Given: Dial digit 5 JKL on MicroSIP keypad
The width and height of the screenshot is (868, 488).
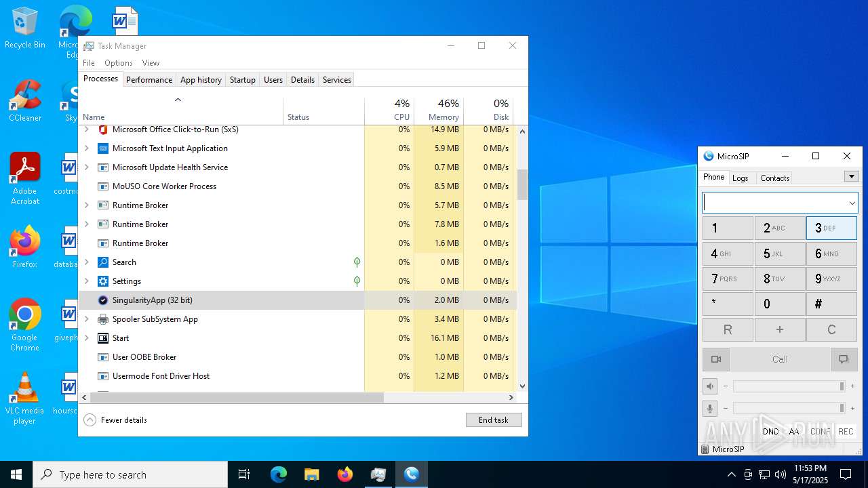Looking at the screenshot, I should [780, 254].
